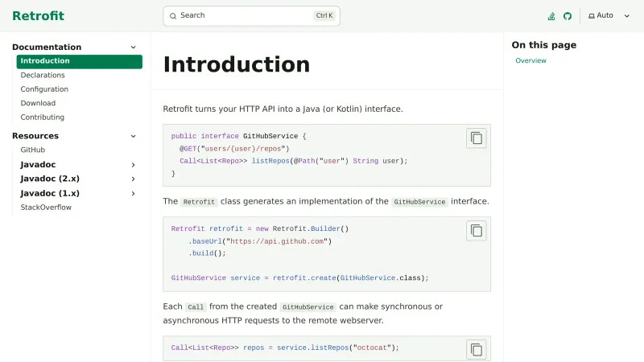
Task: Expand the Javadoc (2.x) submenu
Action: point(134,179)
